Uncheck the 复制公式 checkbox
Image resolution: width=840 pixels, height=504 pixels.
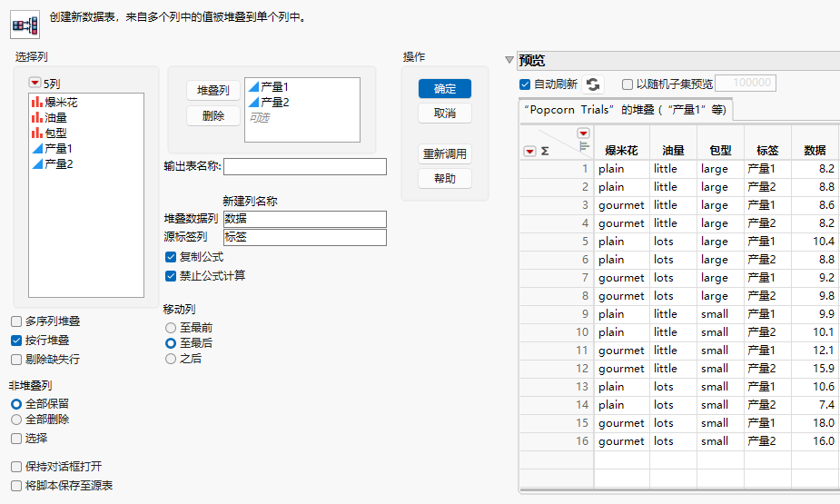click(171, 257)
